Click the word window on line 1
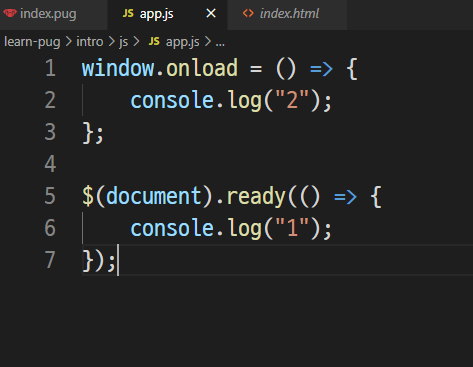 click(118, 68)
